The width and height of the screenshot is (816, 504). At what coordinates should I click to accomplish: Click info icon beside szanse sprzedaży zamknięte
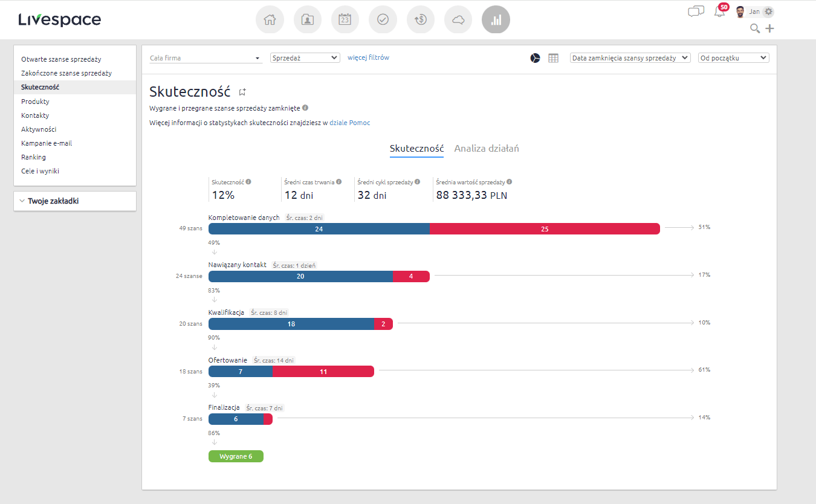(305, 108)
